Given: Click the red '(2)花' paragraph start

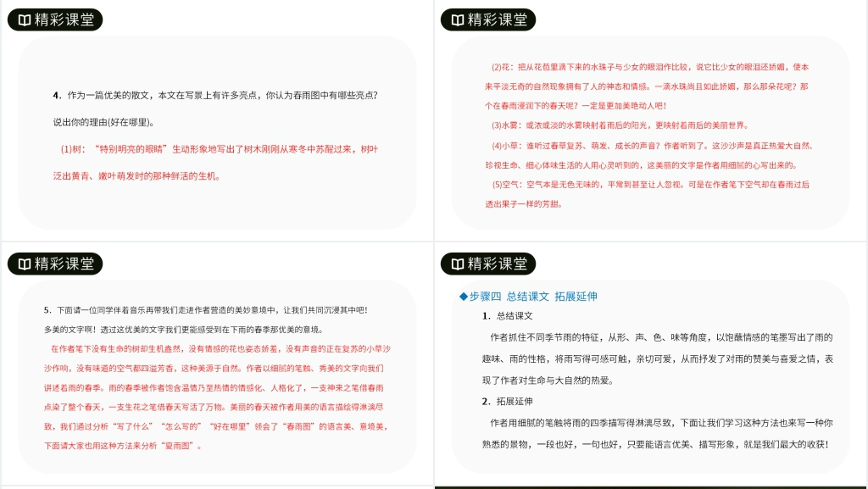Looking at the screenshot, I should tap(504, 67).
